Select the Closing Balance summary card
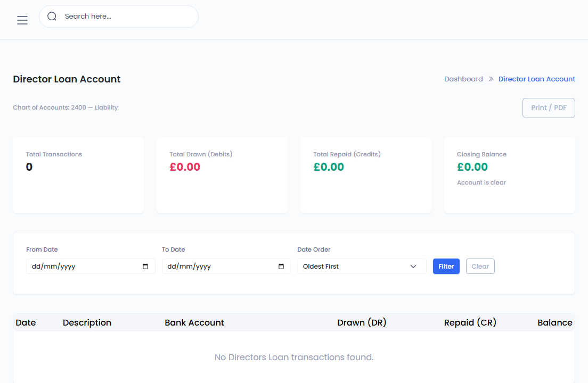 [x=509, y=175]
